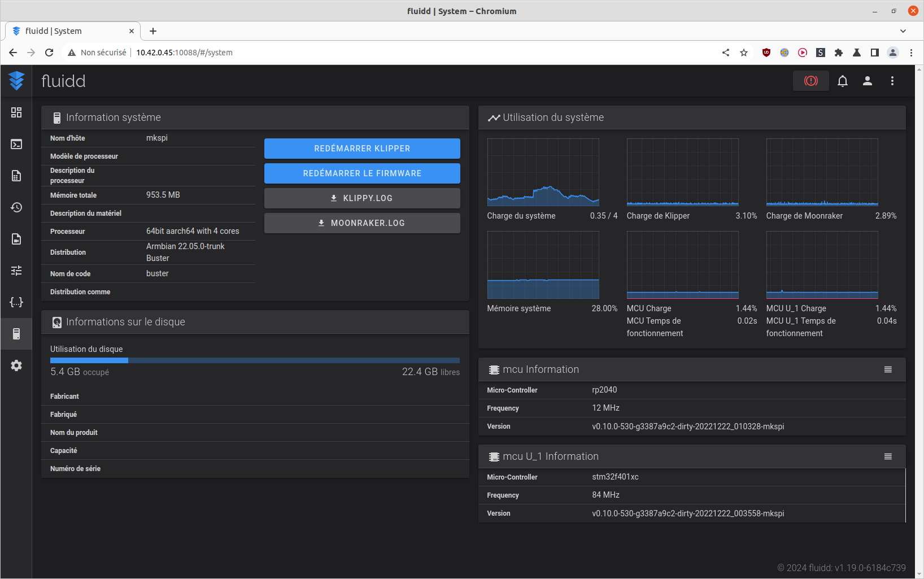The width and height of the screenshot is (924, 579).
Task: Open the Tune sliders sidebar icon
Action: [16, 271]
